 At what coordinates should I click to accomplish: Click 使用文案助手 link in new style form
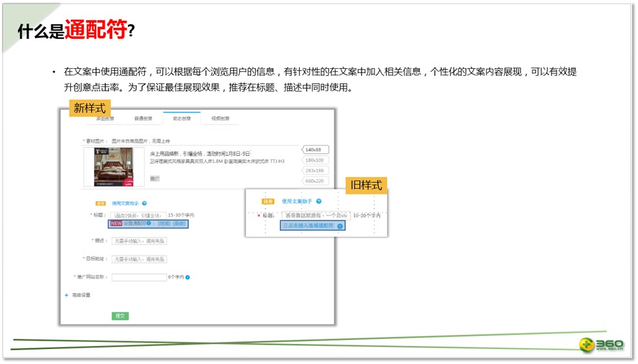[x=126, y=203]
